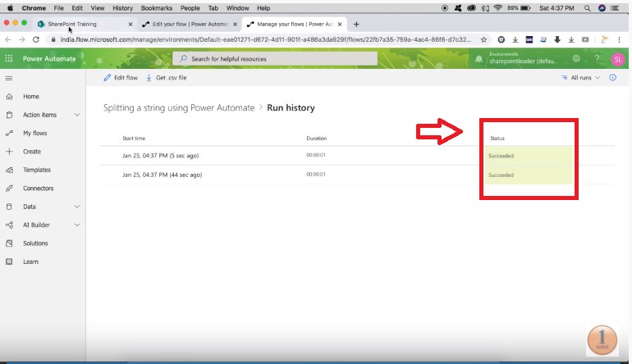
Task: Click the search for helpful resources box
Action: click(275, 59)
